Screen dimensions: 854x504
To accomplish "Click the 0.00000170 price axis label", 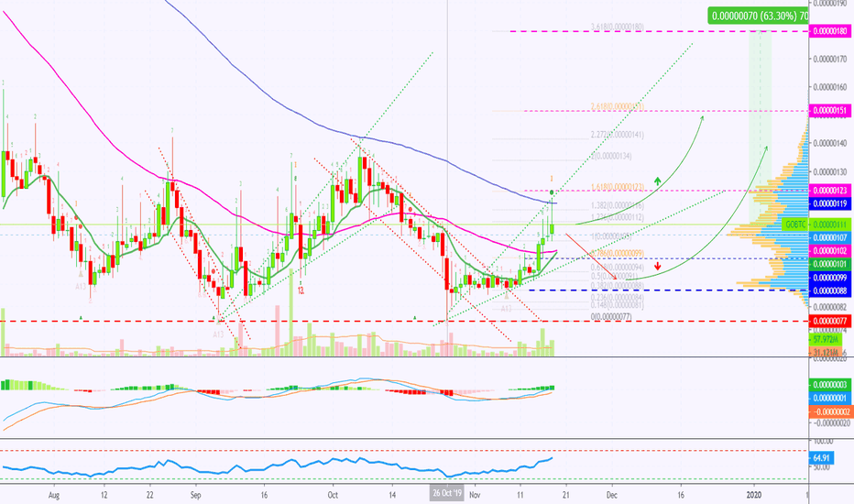I will point(830,59).
